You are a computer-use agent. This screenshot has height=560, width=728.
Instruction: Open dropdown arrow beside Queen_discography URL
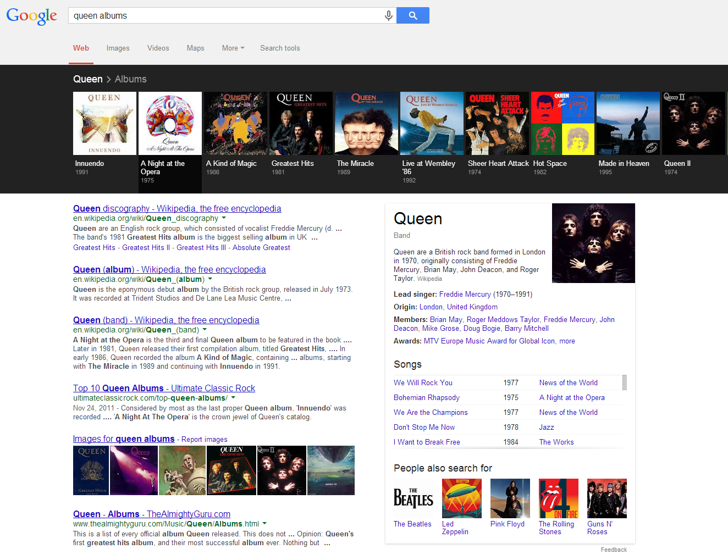[x=224, y=218]
